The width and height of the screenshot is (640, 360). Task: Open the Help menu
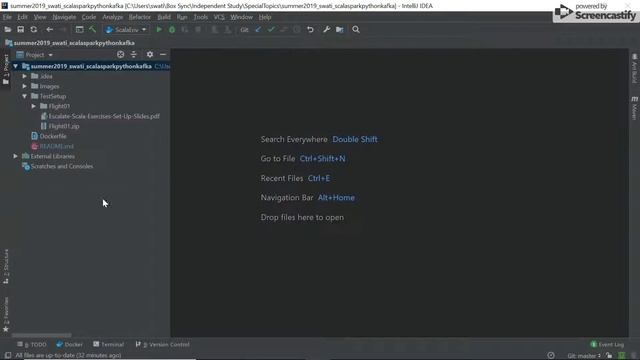click(265, 17)
